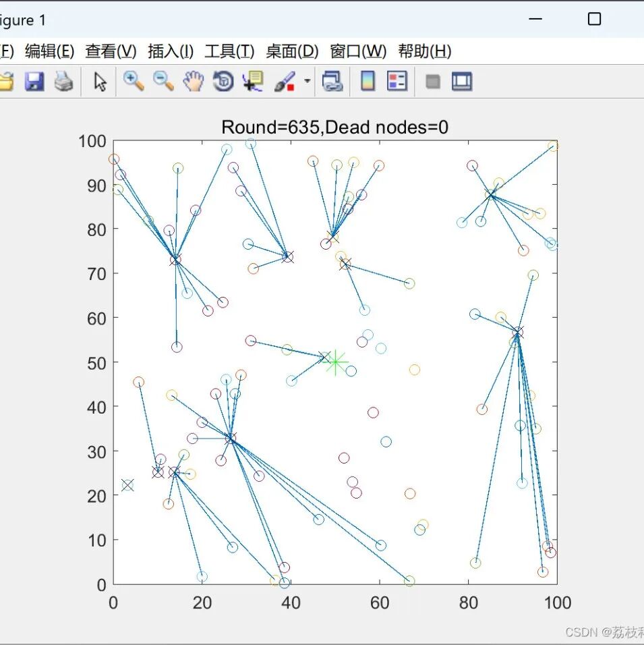Screen dimensions: 644x645
Task: Click the Hide Plot Tools icon
Action: pos(433,82)
